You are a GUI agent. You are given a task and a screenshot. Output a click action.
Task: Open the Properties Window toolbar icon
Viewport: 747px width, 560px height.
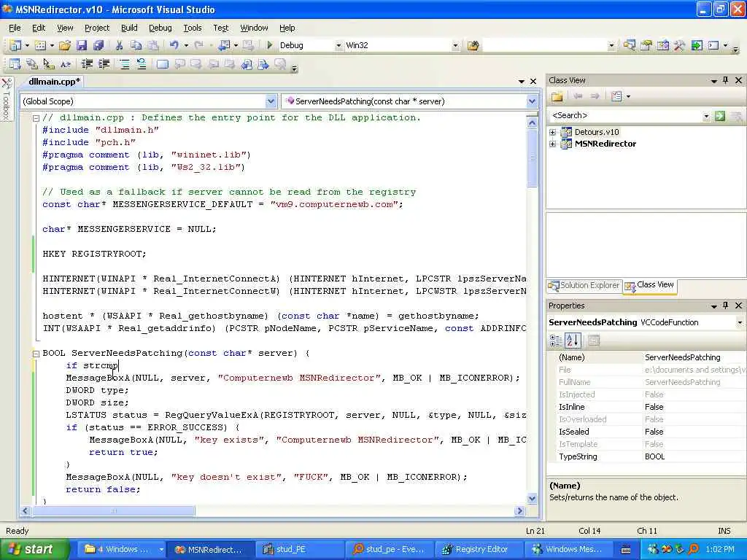coord(646,45)
